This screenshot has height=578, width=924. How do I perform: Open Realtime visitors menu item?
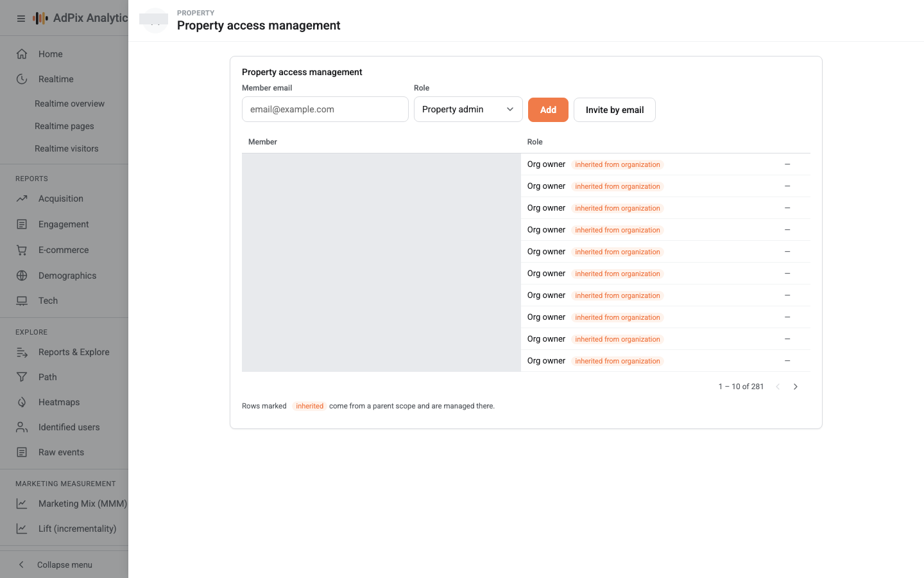point(67,148)
